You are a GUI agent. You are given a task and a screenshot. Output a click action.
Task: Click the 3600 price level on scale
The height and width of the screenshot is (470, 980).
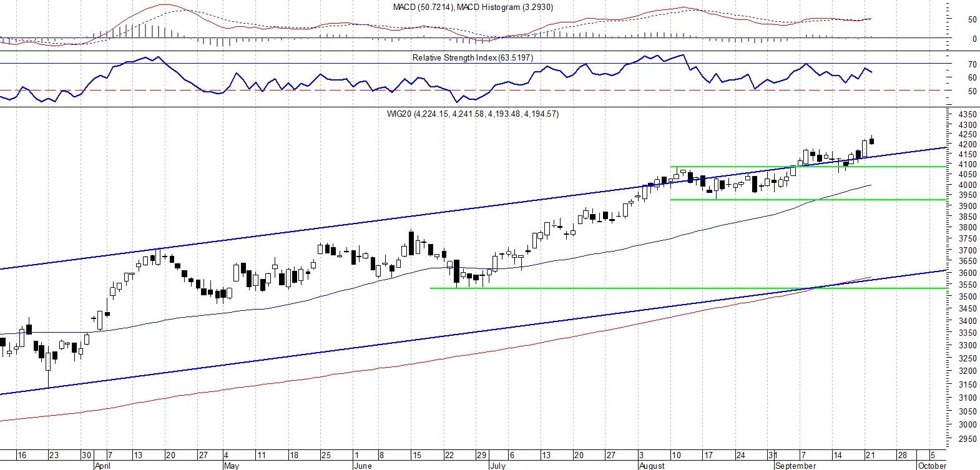pos(967,273)
